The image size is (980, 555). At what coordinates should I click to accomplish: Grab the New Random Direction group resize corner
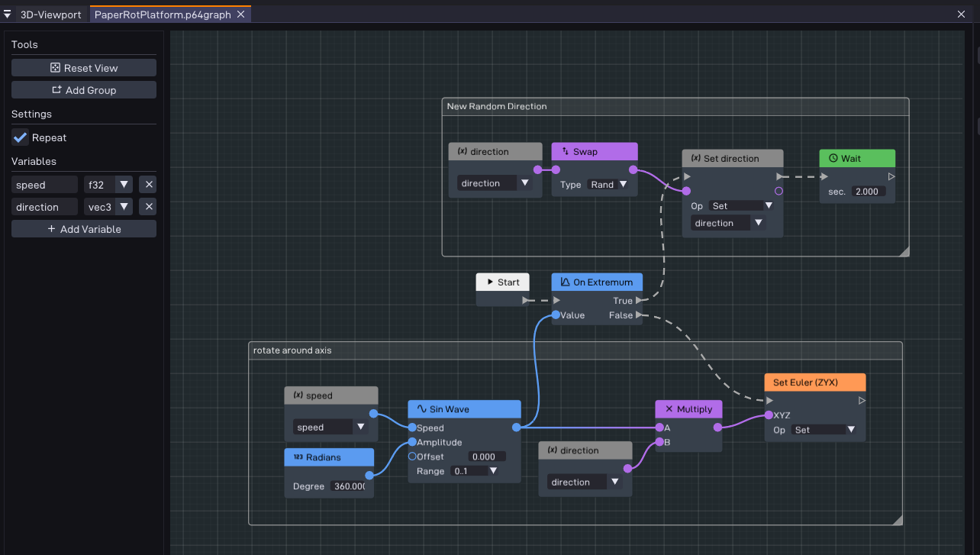(x=904, y=251)
